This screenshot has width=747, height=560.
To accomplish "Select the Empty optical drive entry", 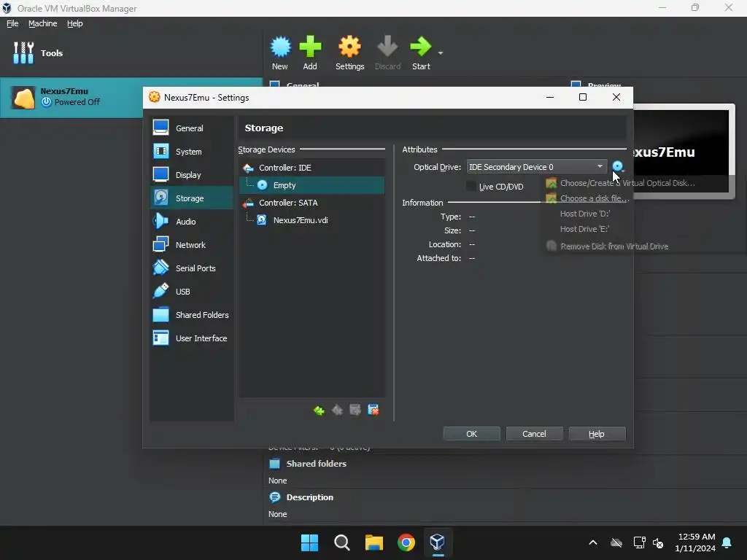I will click(x=311, y=185).
